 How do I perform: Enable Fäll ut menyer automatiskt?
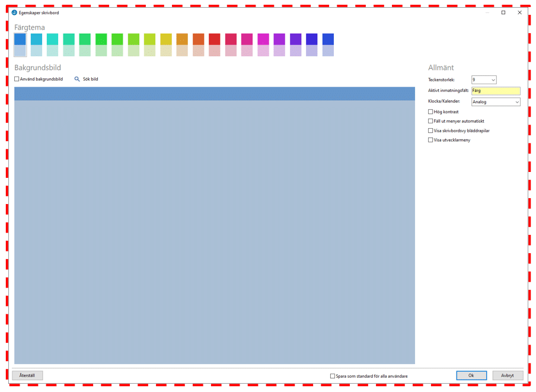[430, 121]
